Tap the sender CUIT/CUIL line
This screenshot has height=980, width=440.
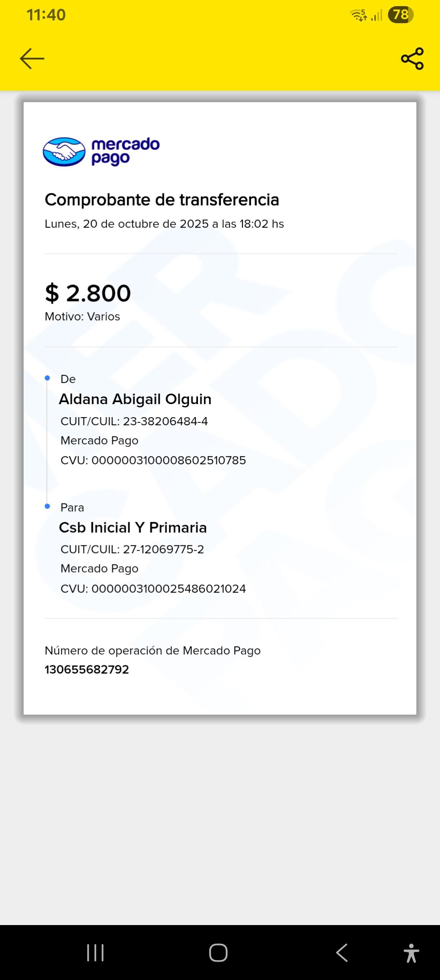click(134, 421)
